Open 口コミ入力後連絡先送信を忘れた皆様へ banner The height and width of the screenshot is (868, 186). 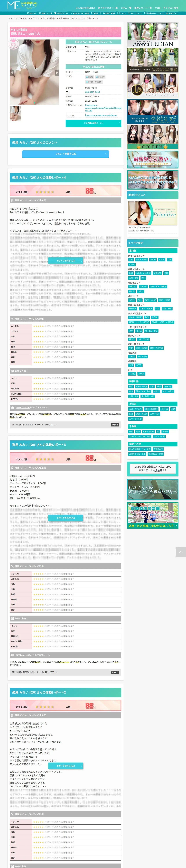[153, 489]
